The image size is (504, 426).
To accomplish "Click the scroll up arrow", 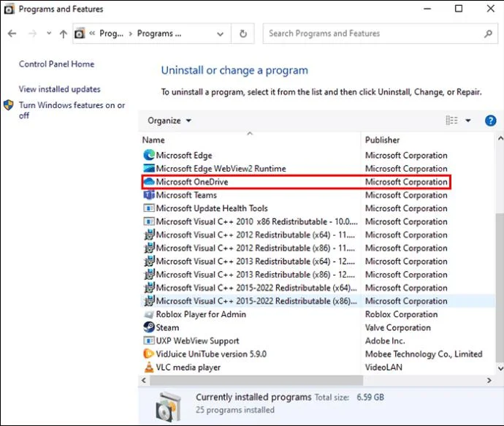I will 500,139.
